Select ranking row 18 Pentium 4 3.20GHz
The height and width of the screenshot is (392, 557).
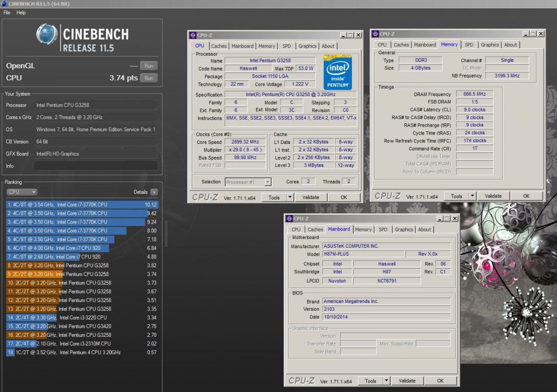(82, 353)
